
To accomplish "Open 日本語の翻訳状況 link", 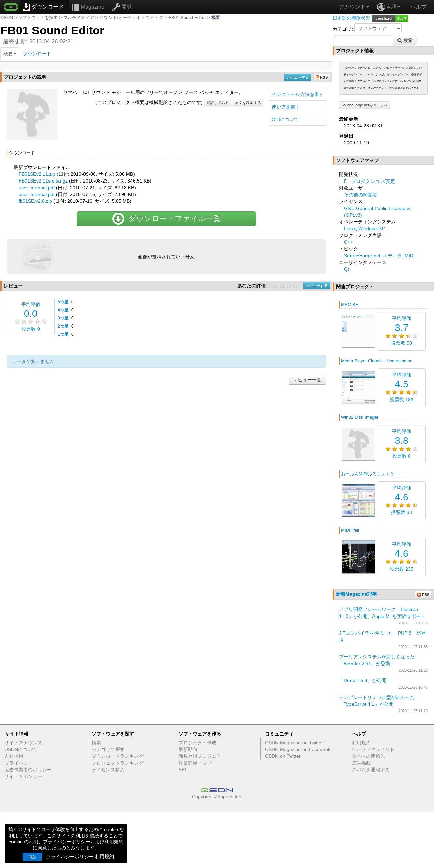I will point(351,18).
